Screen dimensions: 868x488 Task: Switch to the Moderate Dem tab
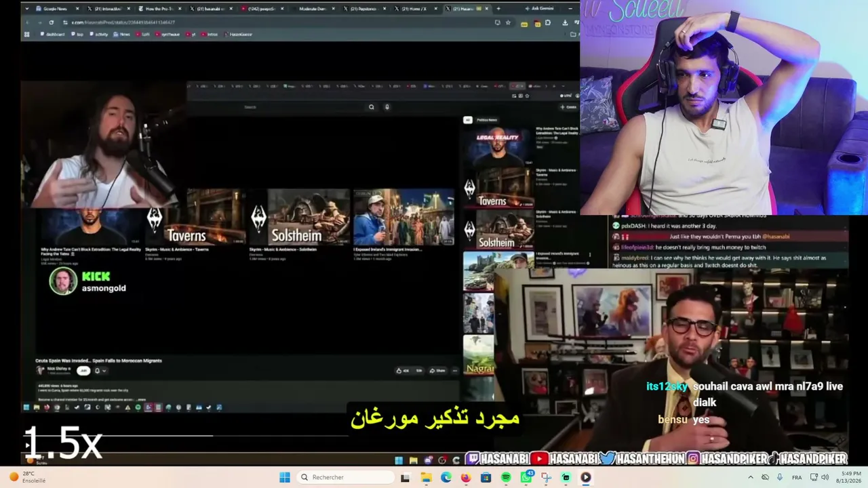click(314, 9)
